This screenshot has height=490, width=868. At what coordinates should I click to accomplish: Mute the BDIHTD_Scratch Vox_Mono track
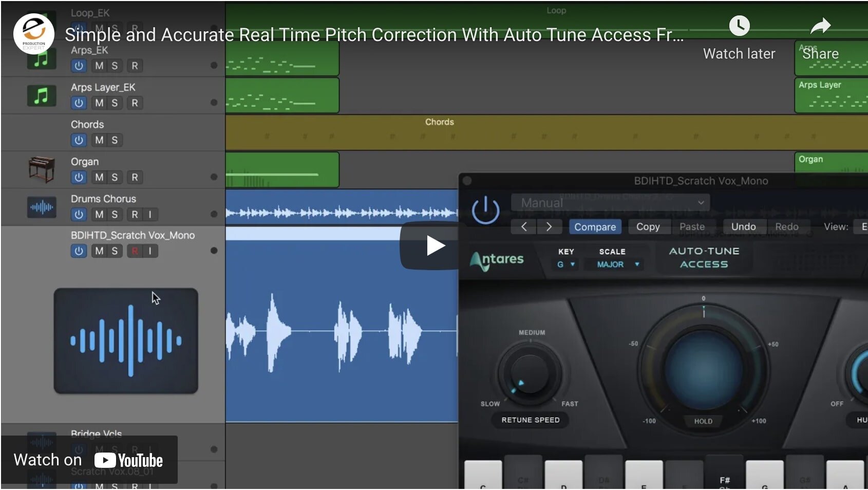(99, 251)
